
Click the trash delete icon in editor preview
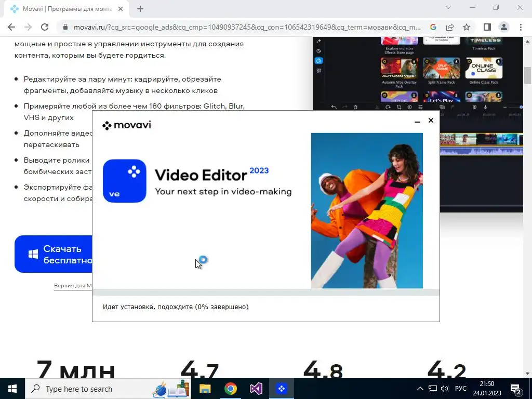355,107
